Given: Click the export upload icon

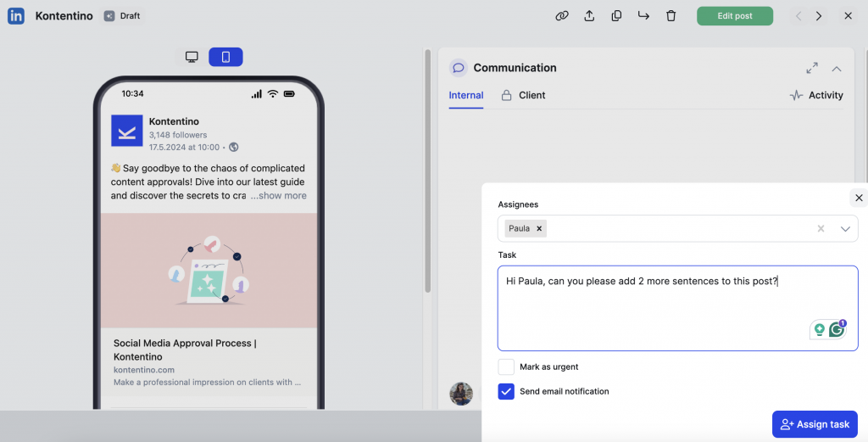Looking at the screenshot, I should point(589,16).
